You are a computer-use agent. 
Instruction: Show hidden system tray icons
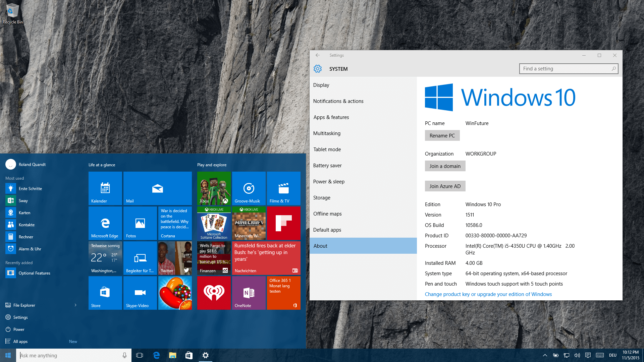pos(545,355)
